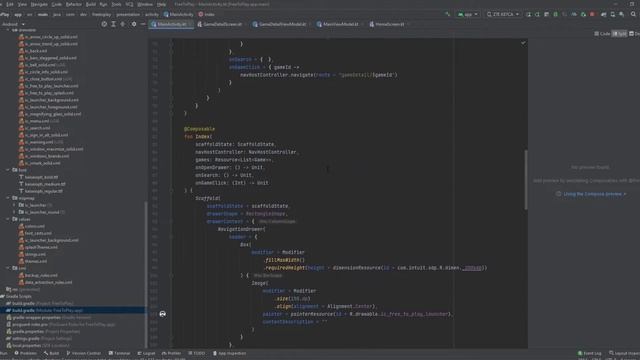Viewport: 640px width, 360px height.
Task: Collapse the drawable folder
Action: click(8, 30)
